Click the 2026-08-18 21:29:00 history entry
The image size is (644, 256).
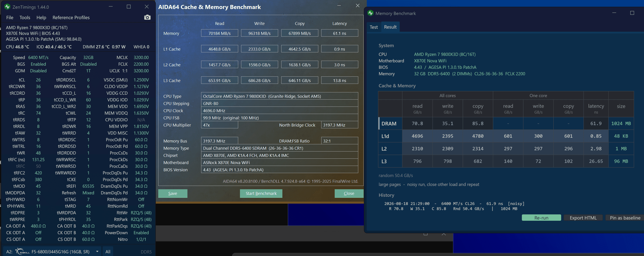[x=454, y=206]
